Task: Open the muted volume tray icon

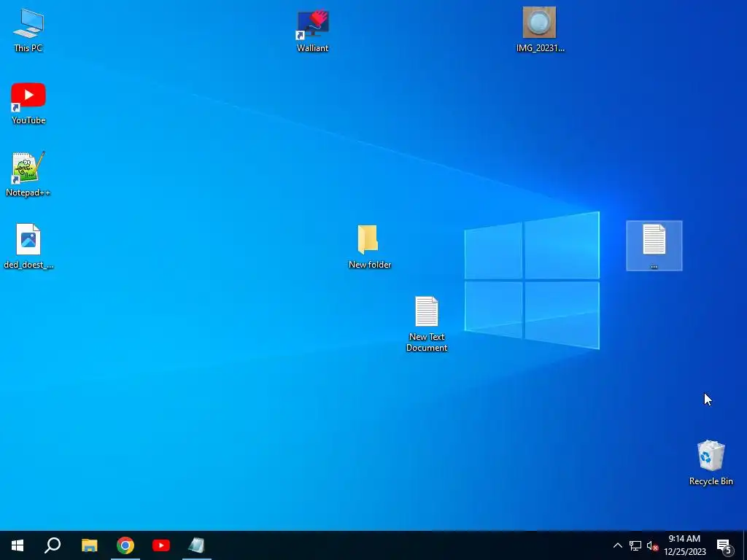Action: [653, 545]
